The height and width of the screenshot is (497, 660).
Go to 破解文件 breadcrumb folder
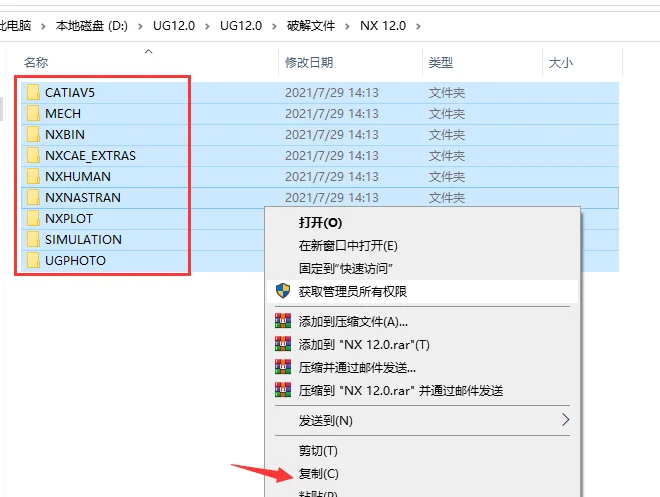pyautogui.click(x=311, y=26)
